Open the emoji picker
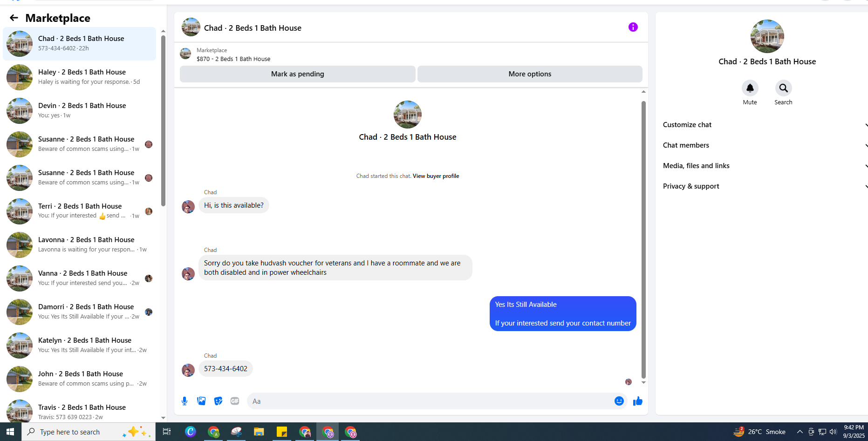This screenshot has width=868, height=441. point(619,401)
